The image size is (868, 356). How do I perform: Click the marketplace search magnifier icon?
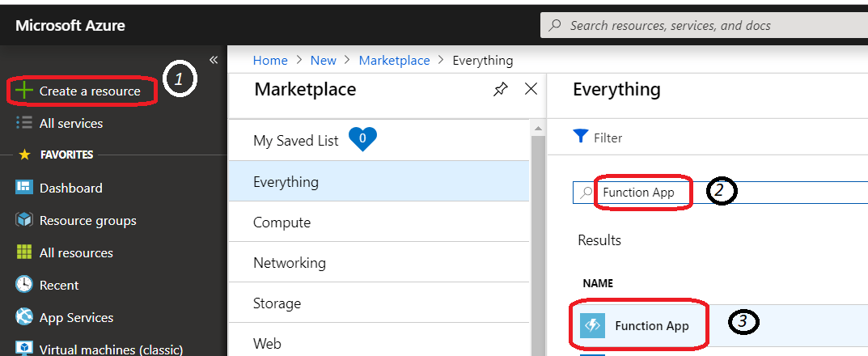pyautogui.click(x=586, y=193)
